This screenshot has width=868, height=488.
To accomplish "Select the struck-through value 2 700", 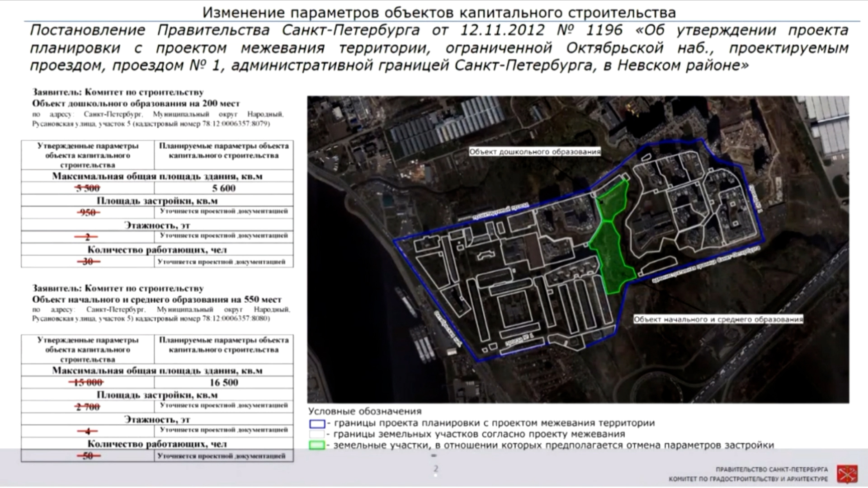I will (88, 407).
